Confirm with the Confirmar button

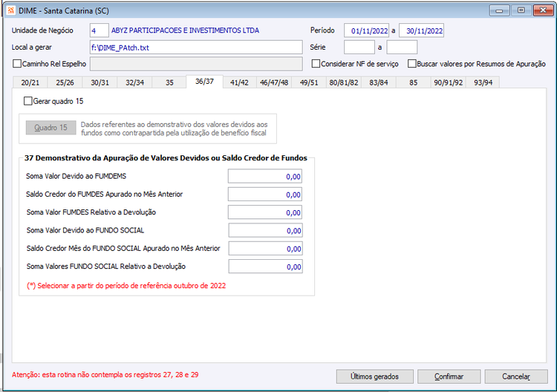click(x=449, y=376)
